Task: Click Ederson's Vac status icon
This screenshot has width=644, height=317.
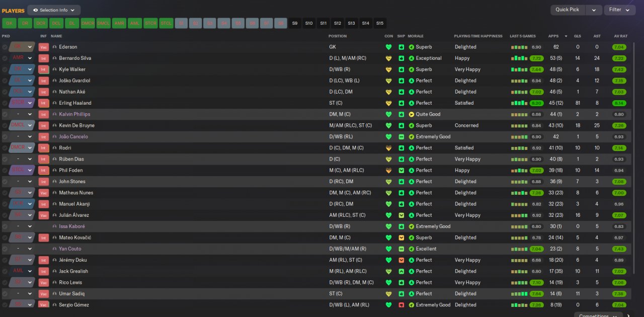Action: point(44,47)
